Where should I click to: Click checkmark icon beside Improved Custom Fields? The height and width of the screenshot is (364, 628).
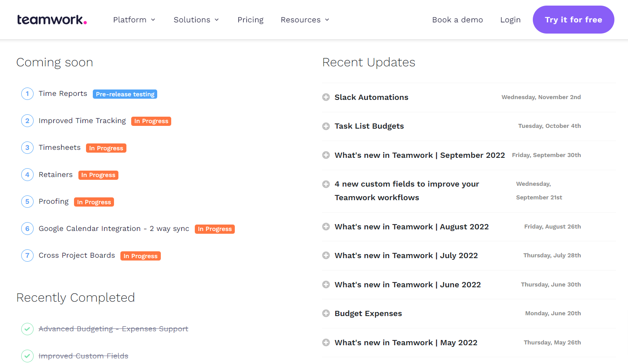(27, 356)
